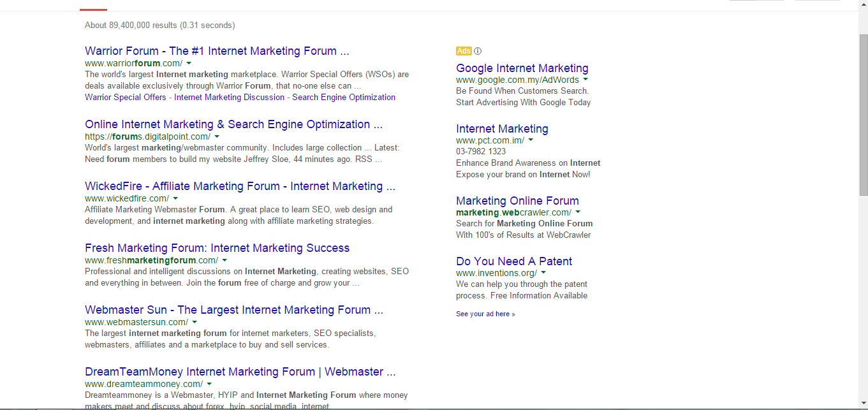The height and width of the screenshot is (410, 868).
Task: Open the Google Internet Marketing ad
Action: pyautogui.click(x=522, y=68)
